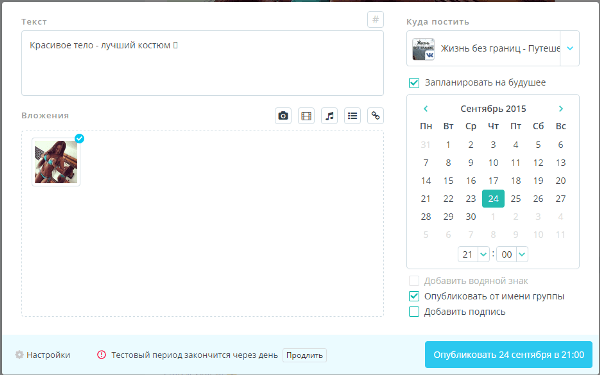Go to next month in calendar
This screenshot has width=600, height=375.
[x=561, y=109]
